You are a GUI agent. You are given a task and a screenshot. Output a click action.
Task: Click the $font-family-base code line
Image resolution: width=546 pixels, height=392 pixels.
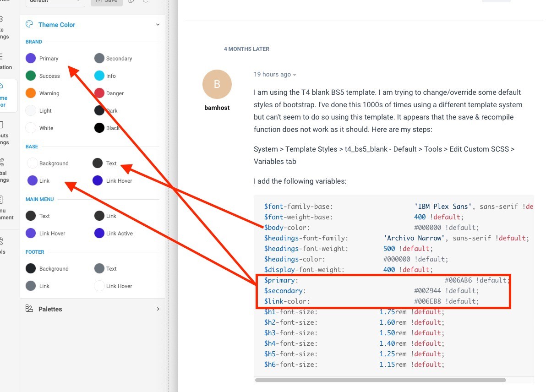(399, 207)
